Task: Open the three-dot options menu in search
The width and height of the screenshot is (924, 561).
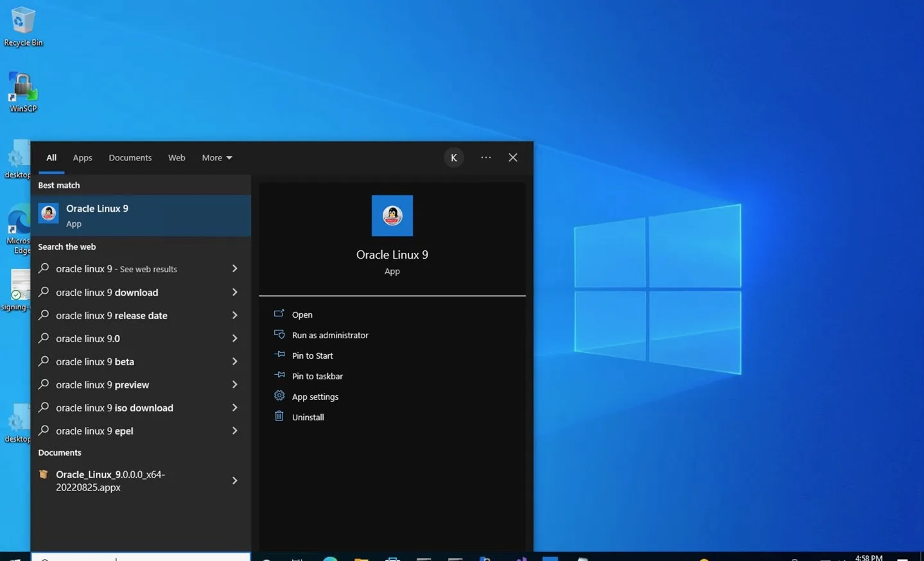Action: 486,157
